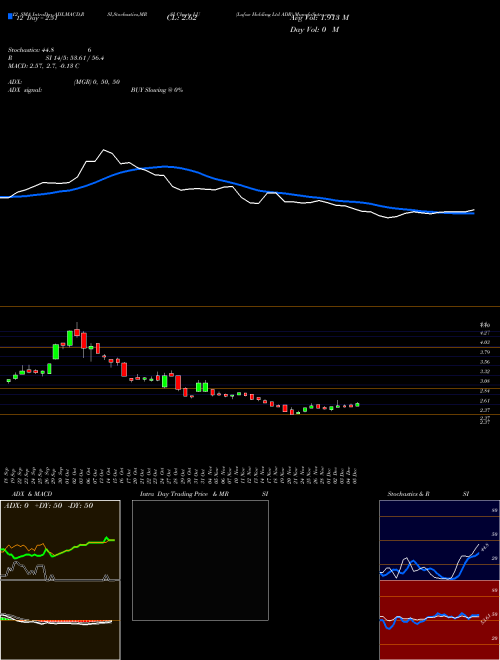Click the 4.27 price axis label
Screen dimensions: 500x660
(485, 333)
